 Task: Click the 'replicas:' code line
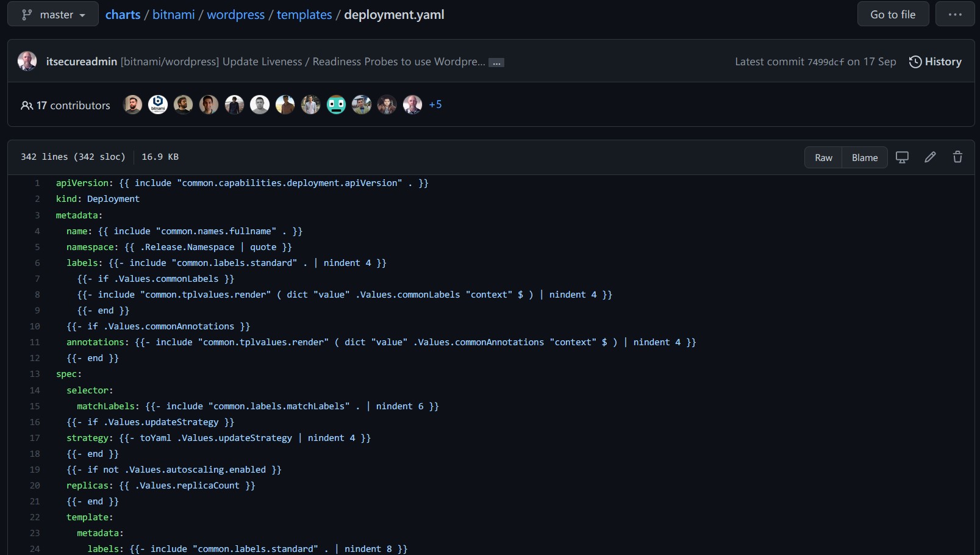tap(161, 485)
